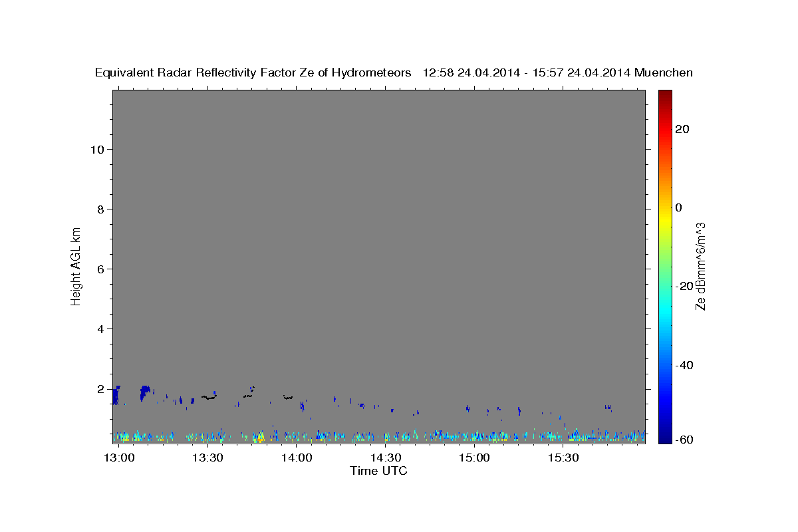Click the colorbar label "Ze dBmm^6/m^3"
Viewport: 798px width, 532px height.
[x=700, y=266]
